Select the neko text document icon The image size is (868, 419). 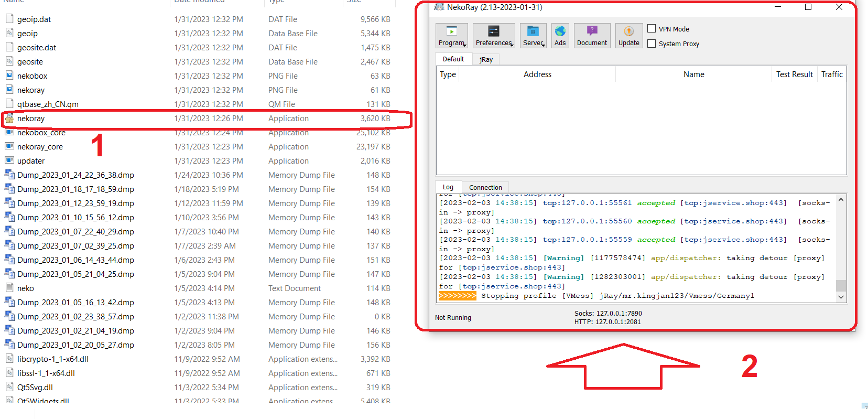coord(9,288)
